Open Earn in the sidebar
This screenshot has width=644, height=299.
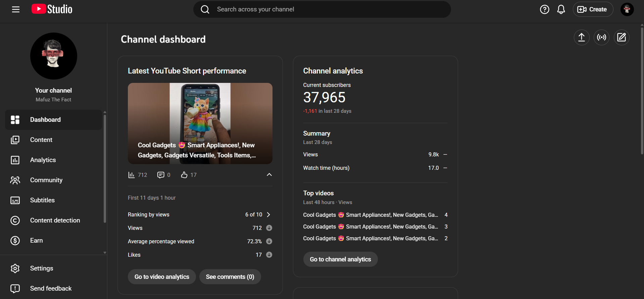click(36, 241)
